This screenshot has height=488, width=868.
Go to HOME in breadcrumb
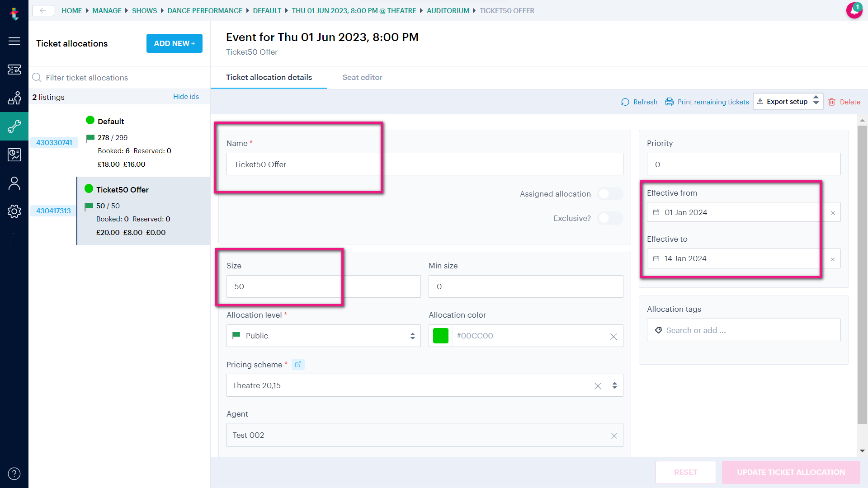pos(72,10)
